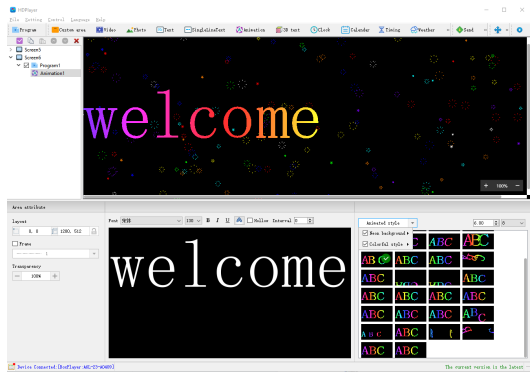The height and width of the screenshot is (373, 530).
Task: Insert a Custom area
Action: click(x=69, y=30)
